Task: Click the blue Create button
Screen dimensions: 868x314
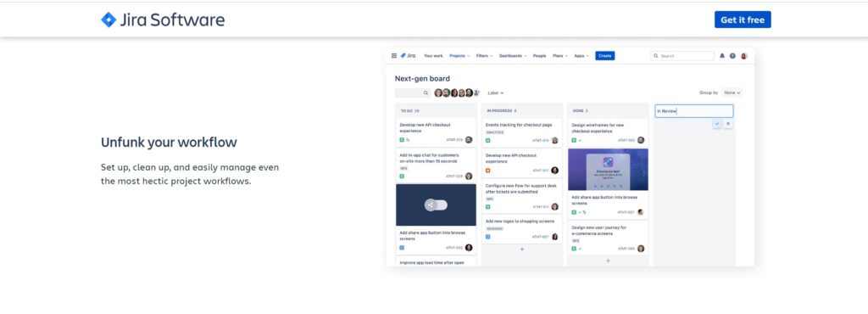Action: [605, 56]
